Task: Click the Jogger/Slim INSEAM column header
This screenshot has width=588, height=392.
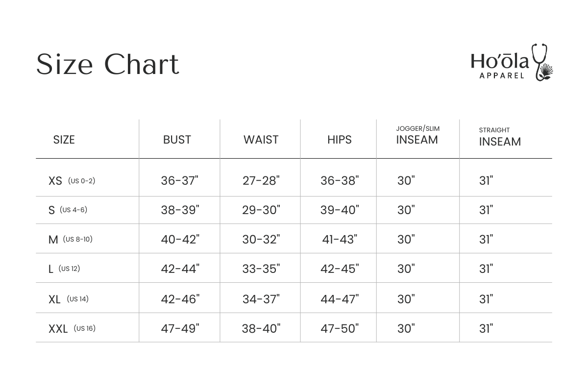Action: 417,136
